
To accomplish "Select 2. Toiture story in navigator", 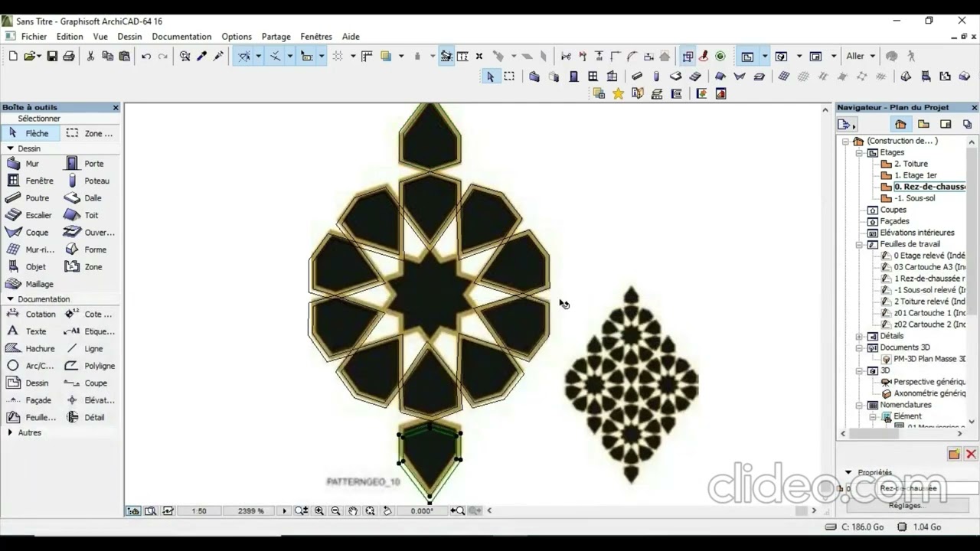I will tap(911, 164).
